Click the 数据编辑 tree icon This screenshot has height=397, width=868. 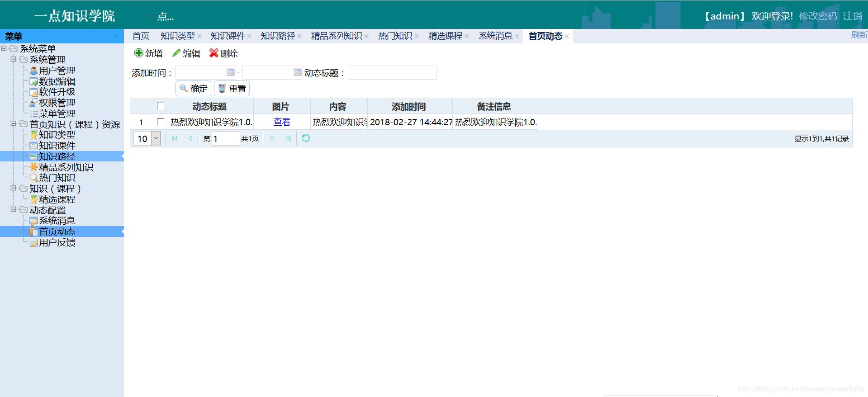point(33,81)
